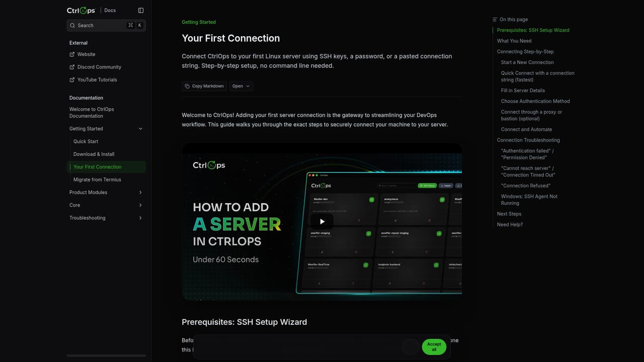Image resolution: width=644 pixels, height=362 pixels.
Task: Jump to Windows: SSH Agent Not Running
Action: tap(529, 200)
